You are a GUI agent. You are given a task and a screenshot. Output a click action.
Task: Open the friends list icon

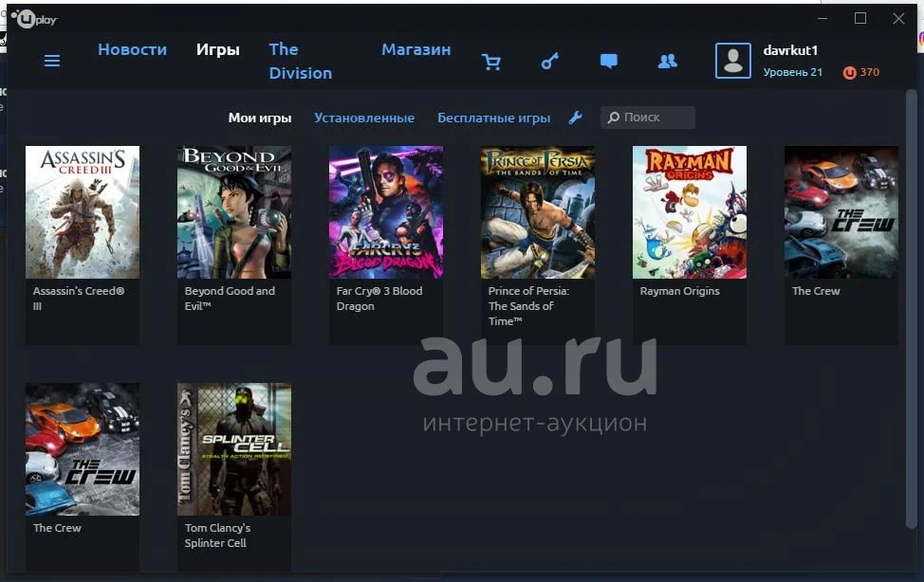click(668, 62)
